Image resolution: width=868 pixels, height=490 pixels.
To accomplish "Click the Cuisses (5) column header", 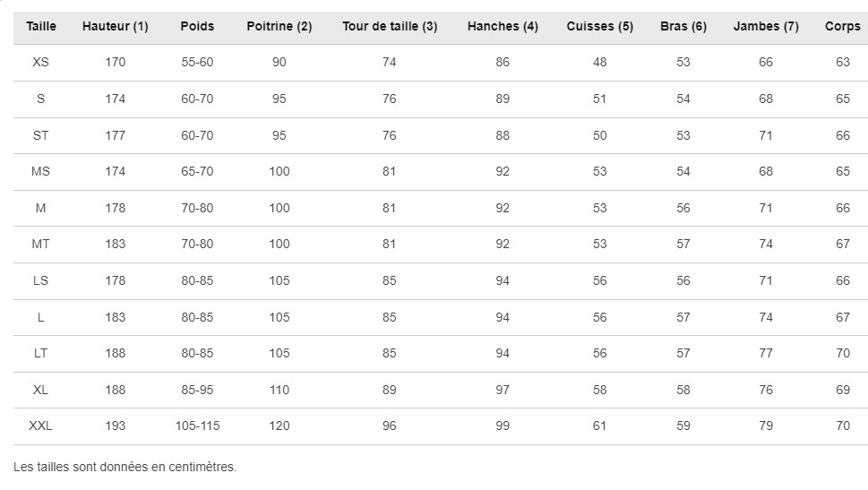I will point(599,26).
